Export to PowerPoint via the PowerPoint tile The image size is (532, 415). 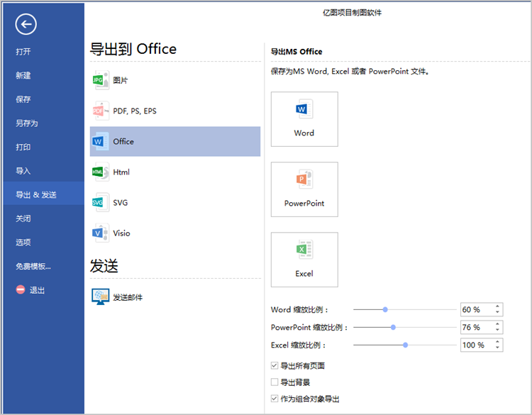[x=304, y=189]
